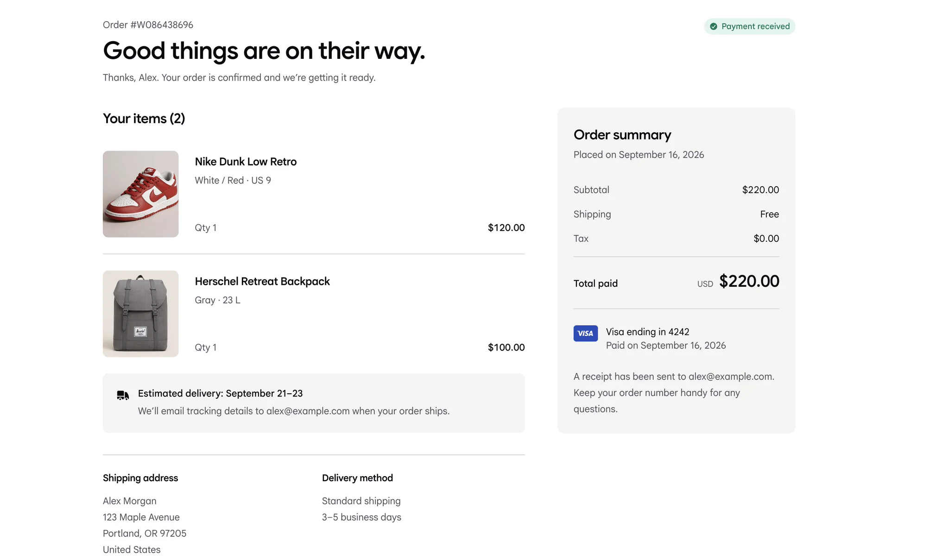
Task: Click the "USD" currency label
Action: 705,284
